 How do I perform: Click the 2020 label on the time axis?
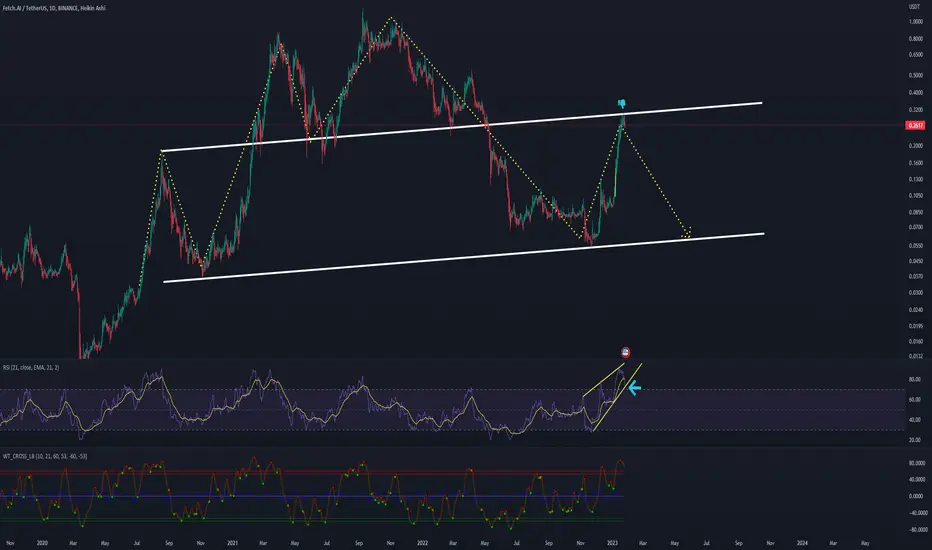42,543
